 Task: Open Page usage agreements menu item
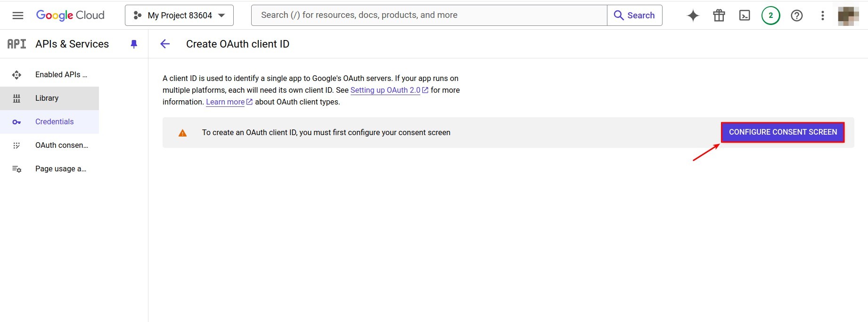[49, 169]
